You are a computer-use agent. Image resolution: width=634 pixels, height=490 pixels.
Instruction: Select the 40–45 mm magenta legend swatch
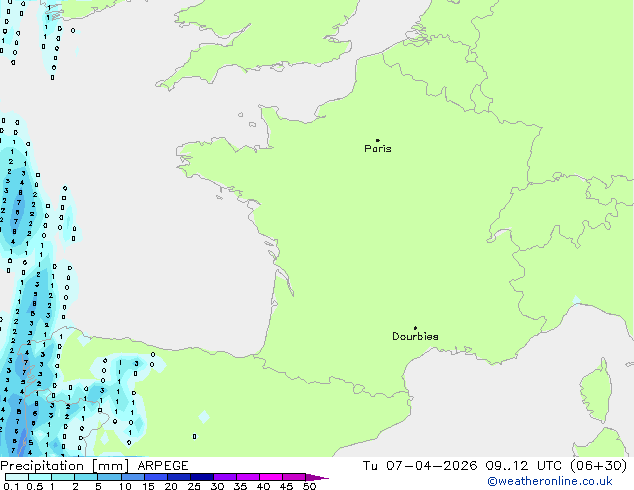coord(271,477)
